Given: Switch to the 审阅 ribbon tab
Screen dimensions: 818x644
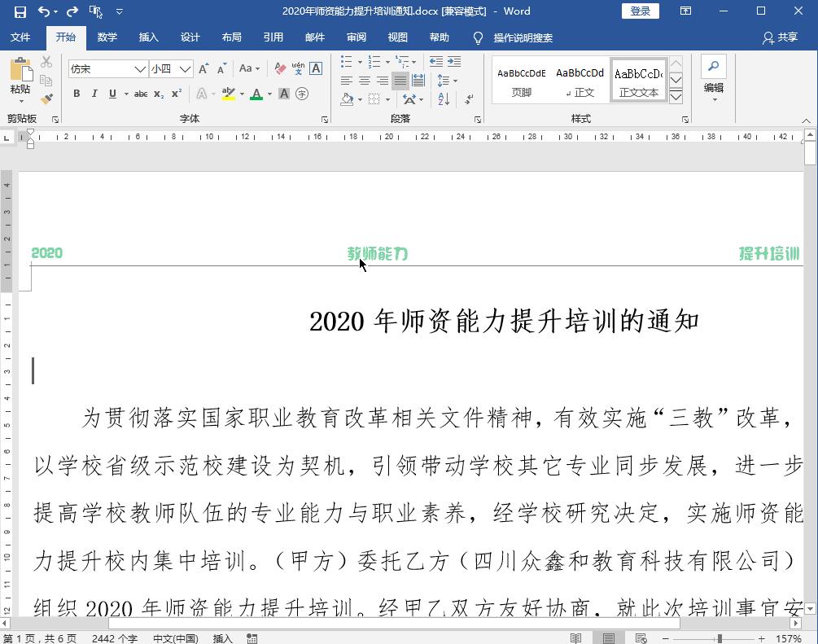Looking at the screenshot, I should pyautogui.click(x=356, y=37).
